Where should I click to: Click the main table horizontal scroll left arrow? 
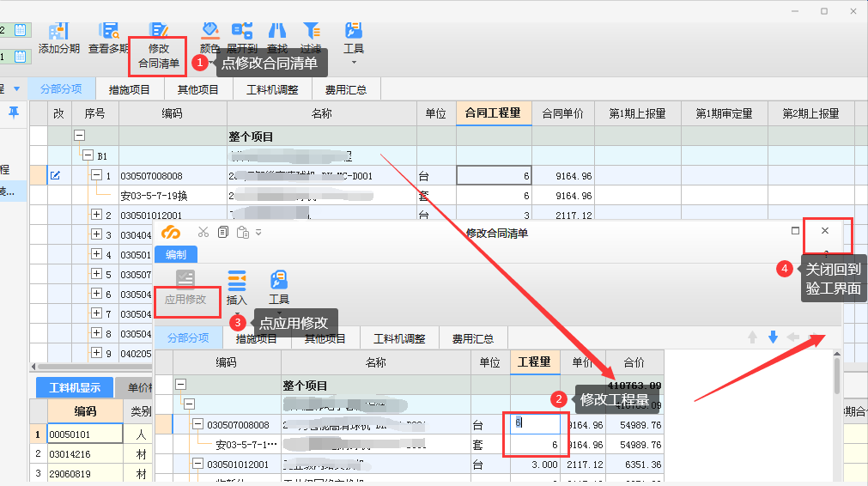click(x=33, y=367)
